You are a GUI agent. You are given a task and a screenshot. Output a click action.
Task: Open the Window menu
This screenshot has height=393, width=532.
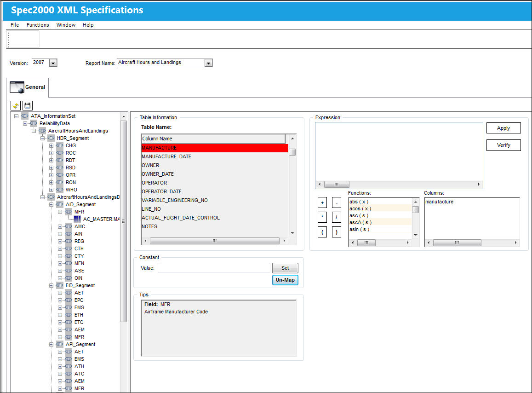[66, 25]
